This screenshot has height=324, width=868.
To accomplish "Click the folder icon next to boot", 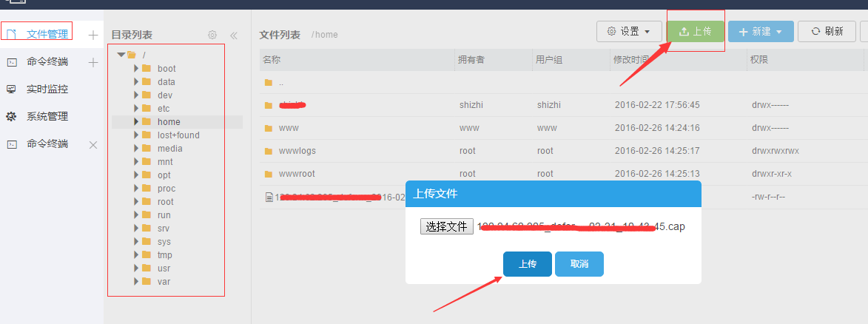I will [146, 68].
